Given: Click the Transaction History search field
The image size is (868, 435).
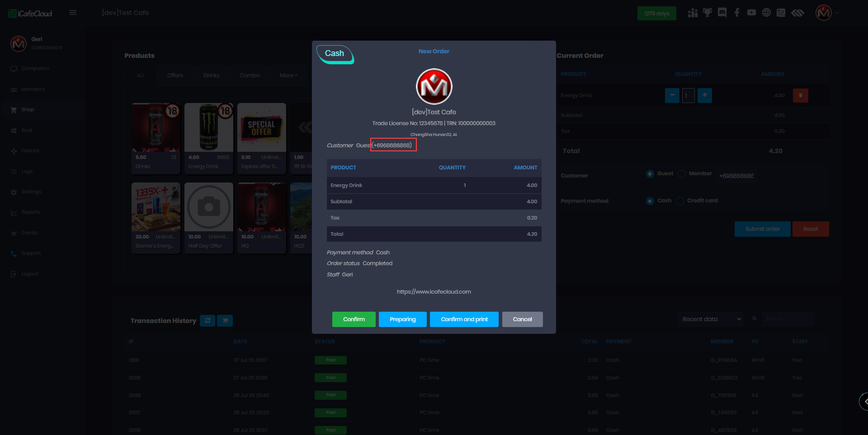Looking at the screenshot, I should point(788,319).
